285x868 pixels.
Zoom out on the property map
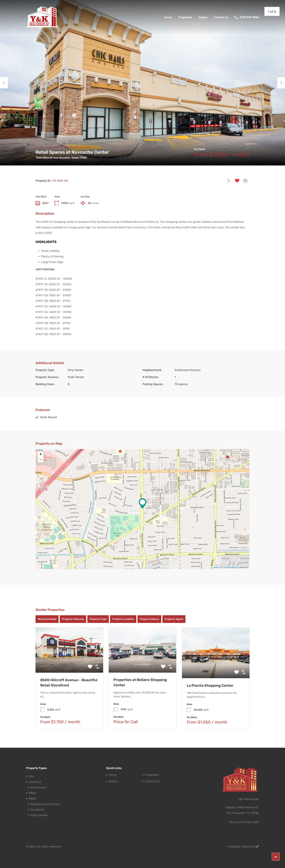click(x=41, y=460)
